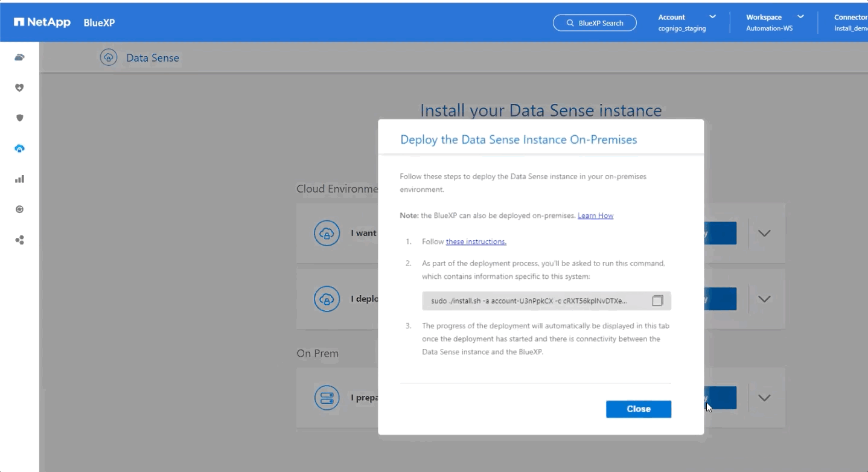Screen dimensions: 868x472
Task: Select the circular sync icon in sidebar
Action: click(19, 209)
